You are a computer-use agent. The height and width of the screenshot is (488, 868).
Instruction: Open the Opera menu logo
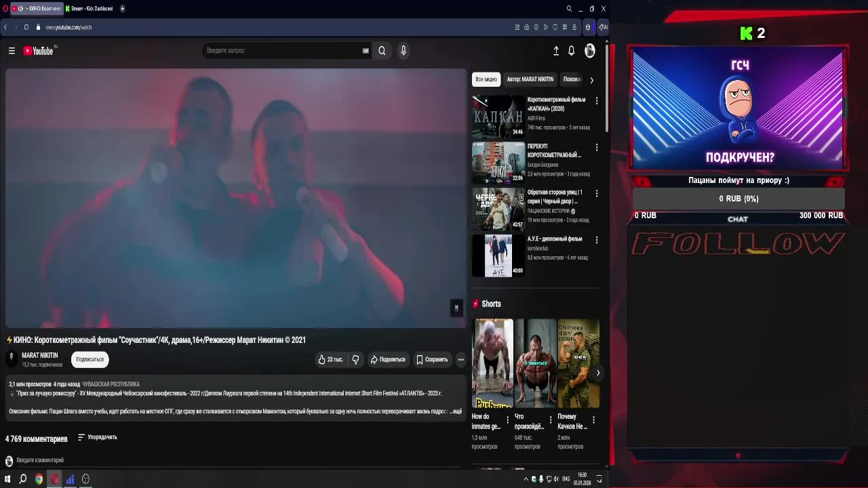point(5,9)
